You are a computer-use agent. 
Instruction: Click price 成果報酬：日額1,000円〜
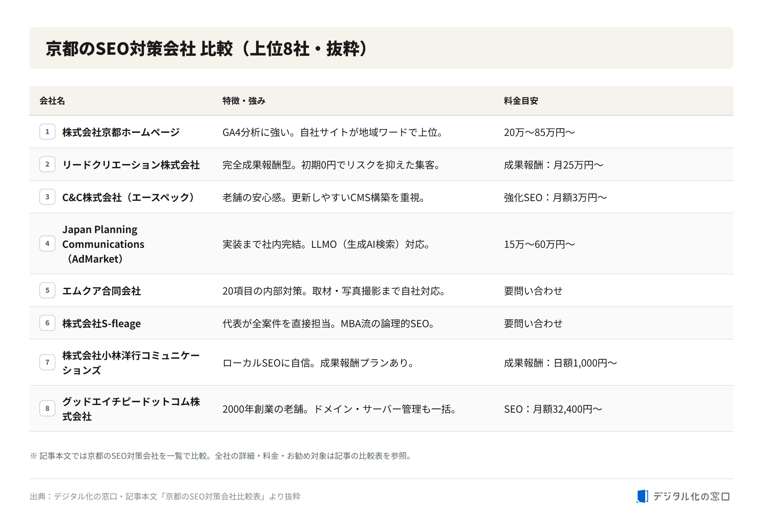560,363
